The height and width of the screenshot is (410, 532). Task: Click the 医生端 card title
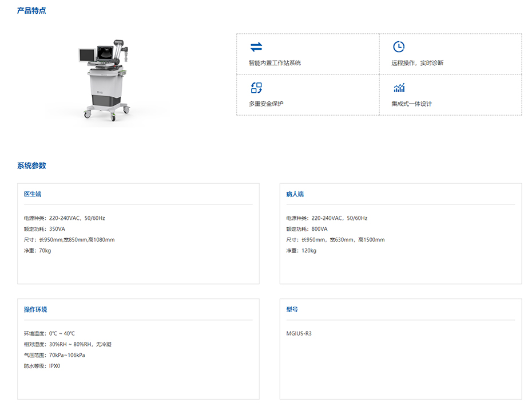tap(33, 194)
